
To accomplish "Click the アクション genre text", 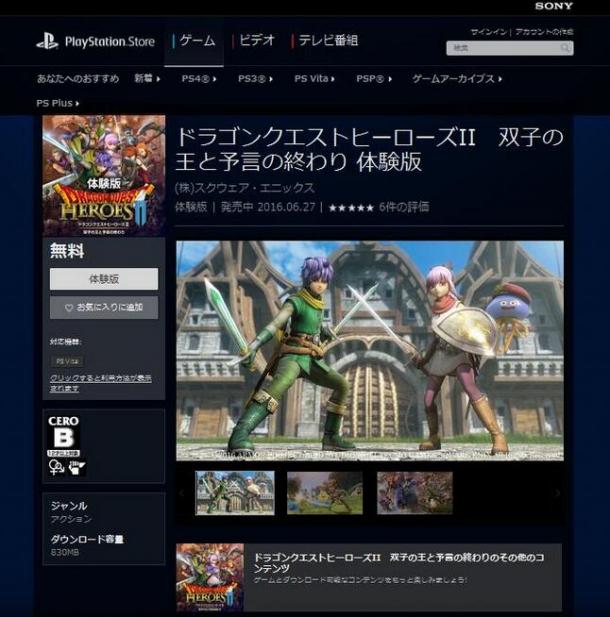I will point(71,519).
